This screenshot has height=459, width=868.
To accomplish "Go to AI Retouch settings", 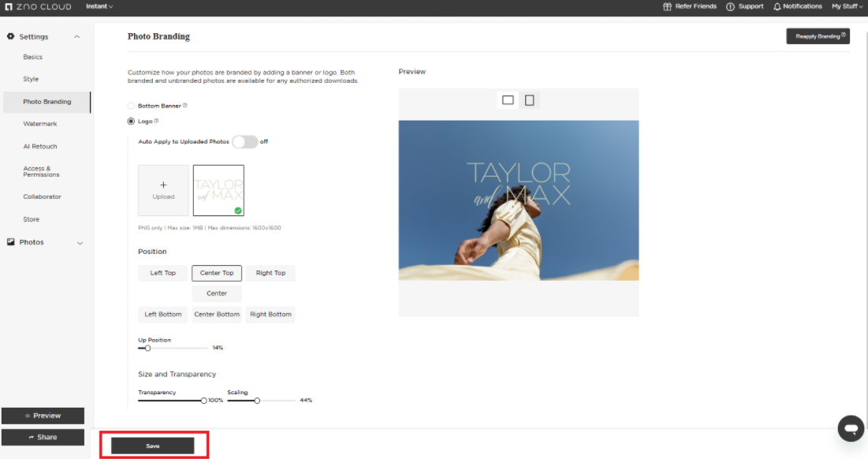I will (40, 147).
